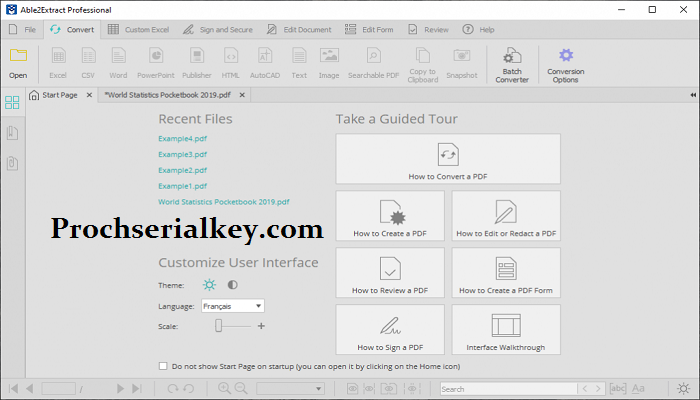Select third page-view mode icon
The width and height of the screenshot is (700, 400).
click(389, 388)
